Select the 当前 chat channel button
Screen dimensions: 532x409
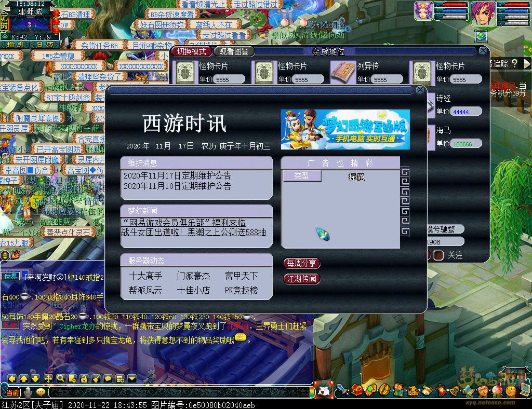tap(12, 393)
